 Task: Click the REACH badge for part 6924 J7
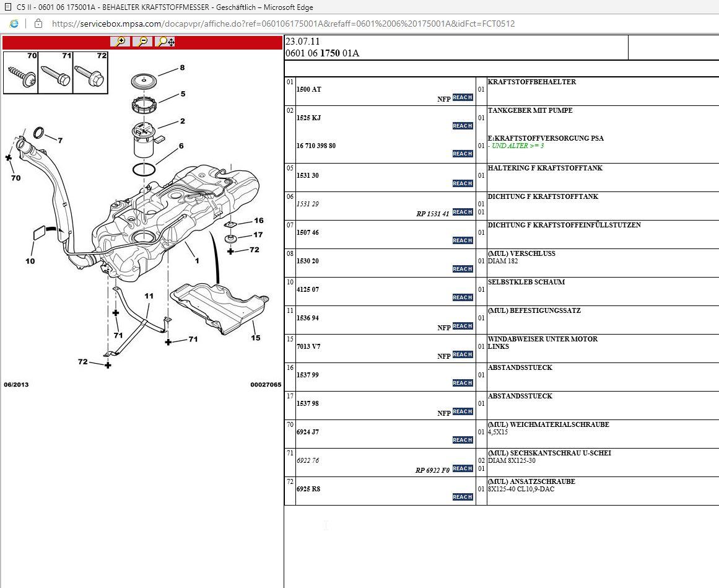pyautogui.click(x=463, y=440)
